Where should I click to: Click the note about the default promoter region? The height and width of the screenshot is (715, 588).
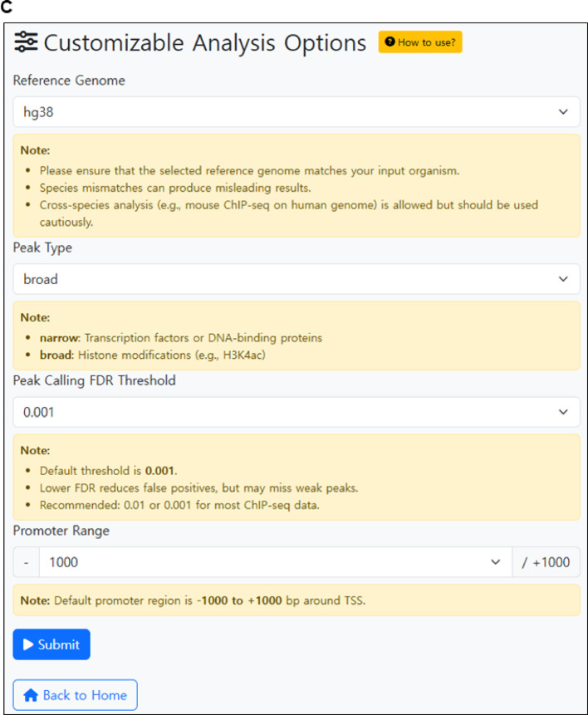click(296, 600)
